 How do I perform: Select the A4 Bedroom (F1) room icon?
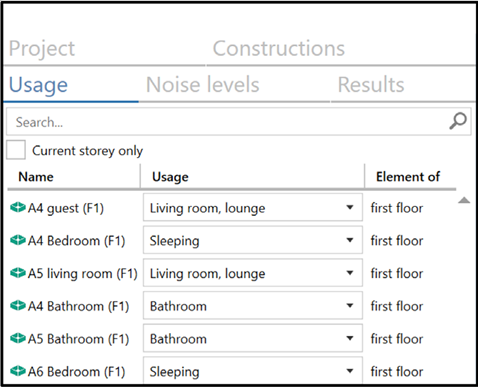[18, 240]
